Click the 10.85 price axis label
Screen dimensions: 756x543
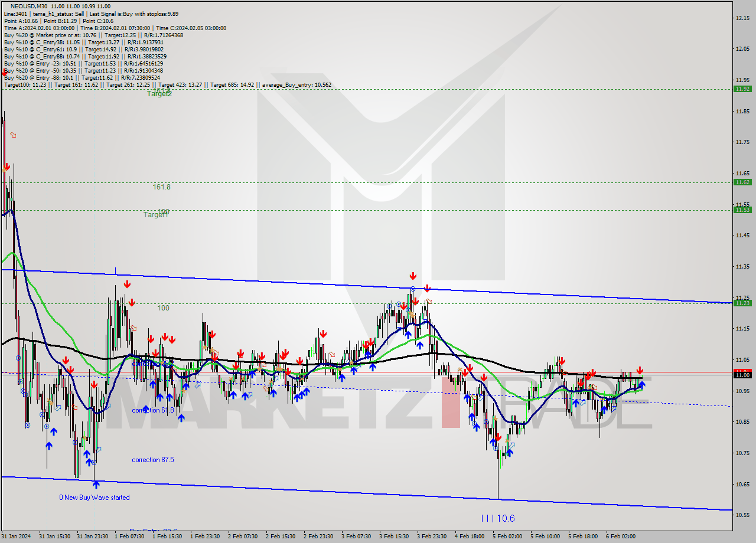pos(743,422)
